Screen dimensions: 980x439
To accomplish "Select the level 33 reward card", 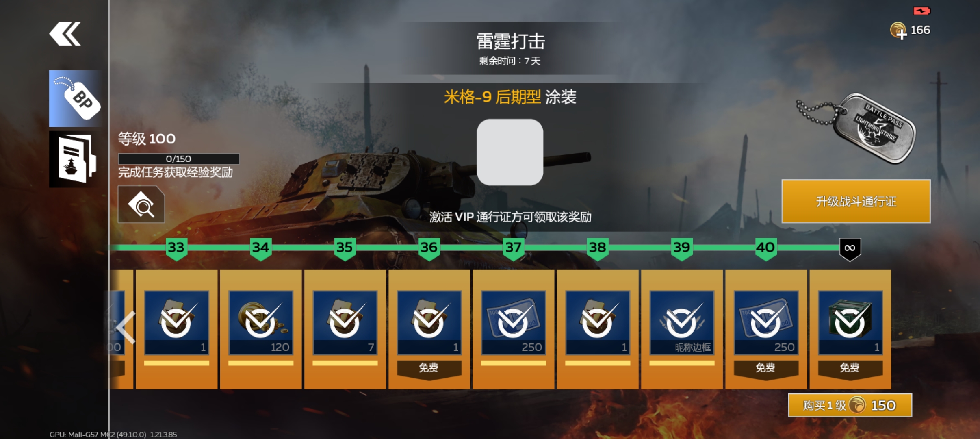I will tap(176, 329).
